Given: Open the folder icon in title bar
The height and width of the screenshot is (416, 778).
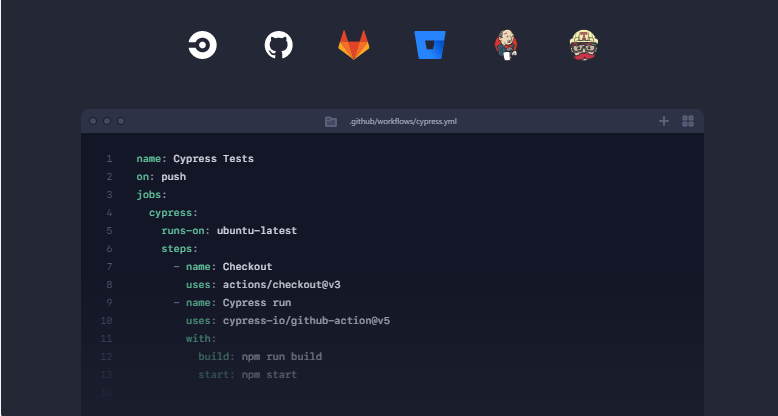Looking at the screenshot, I should click(x=331, y=122).
